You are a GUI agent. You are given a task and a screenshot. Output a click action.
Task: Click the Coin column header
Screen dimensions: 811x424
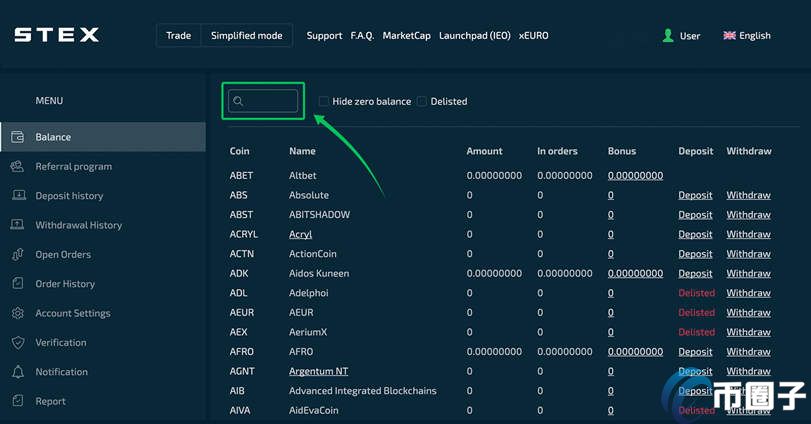[239, 151]
